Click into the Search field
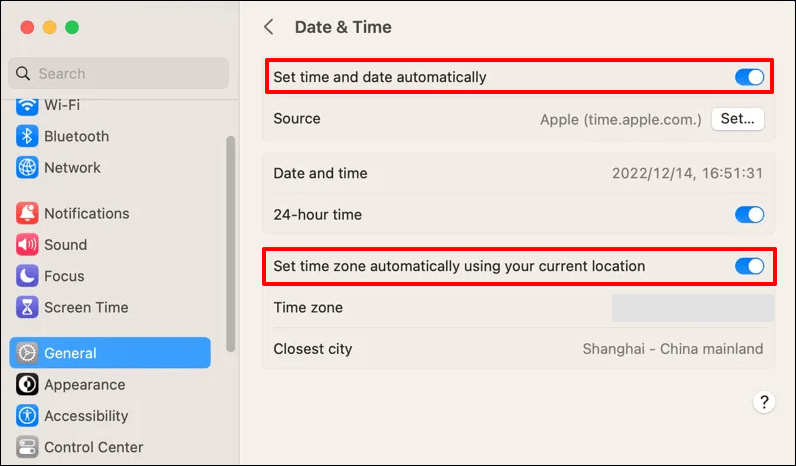 pos(120,73)
